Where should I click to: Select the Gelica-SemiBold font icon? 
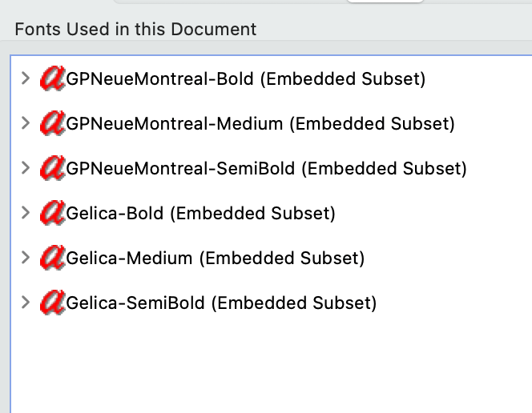tap(53, 303)
